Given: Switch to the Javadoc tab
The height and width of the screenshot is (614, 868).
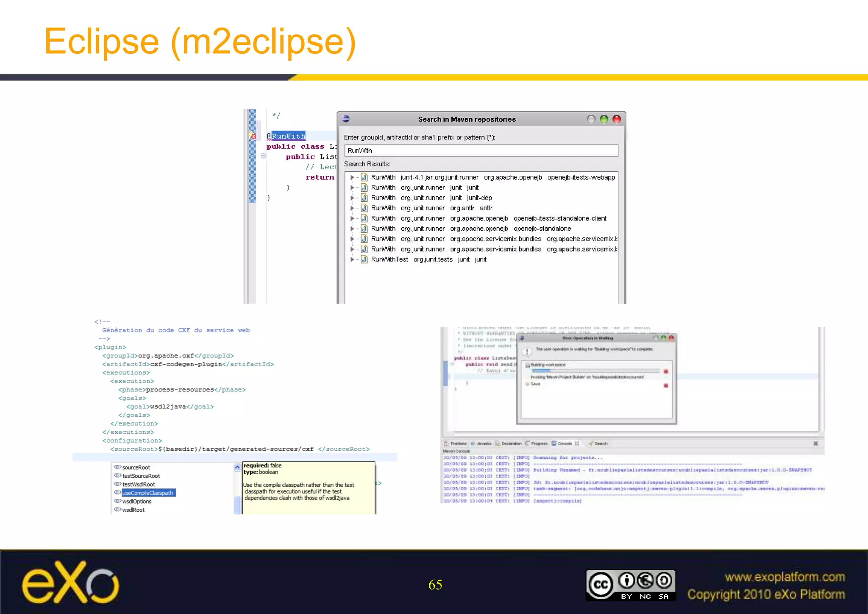Looking at the screenshot, I should point(481,444).
